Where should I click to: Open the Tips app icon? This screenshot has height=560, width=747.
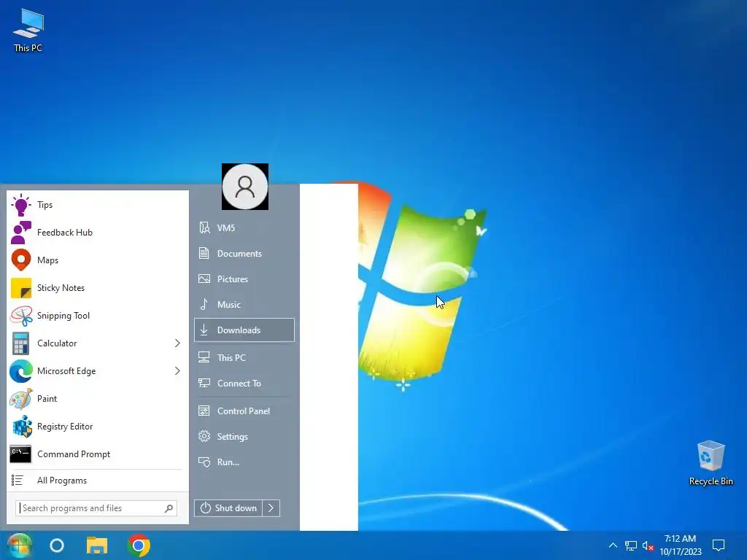pyautogui.click(x=21, y=205)
